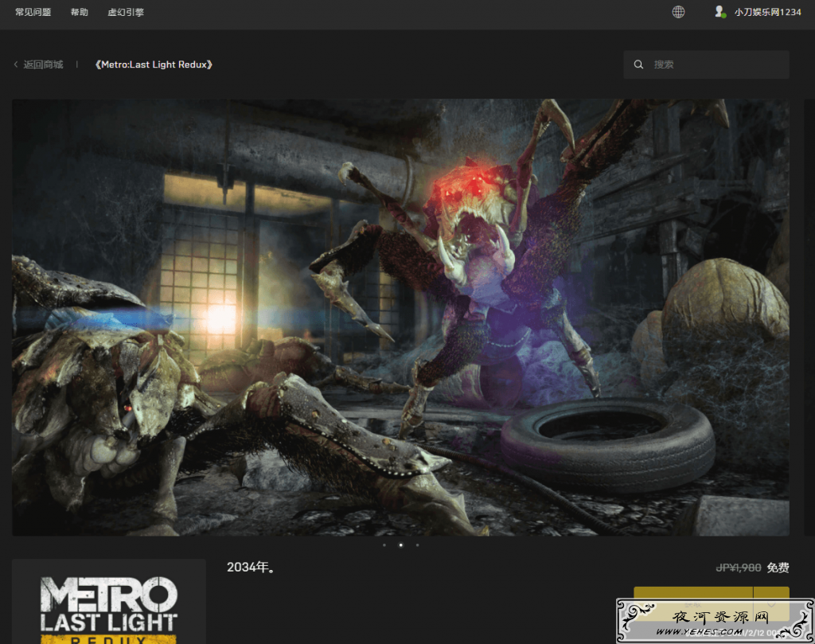The width and height of the screenshot is (815, 644).
Task: Select the second carousel dot
Action: coord(401,545)
